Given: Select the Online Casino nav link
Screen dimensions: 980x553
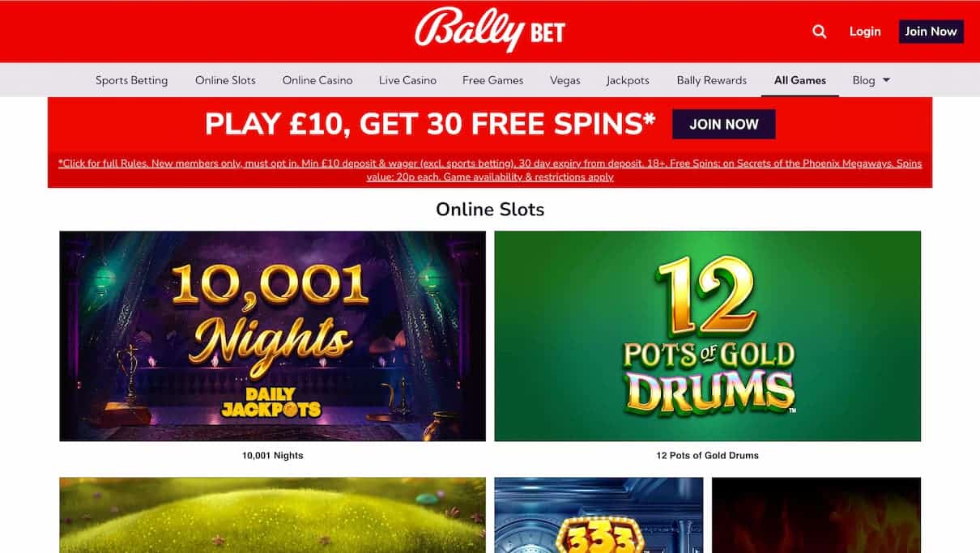Looking at the screenshot, I should 317,80.
